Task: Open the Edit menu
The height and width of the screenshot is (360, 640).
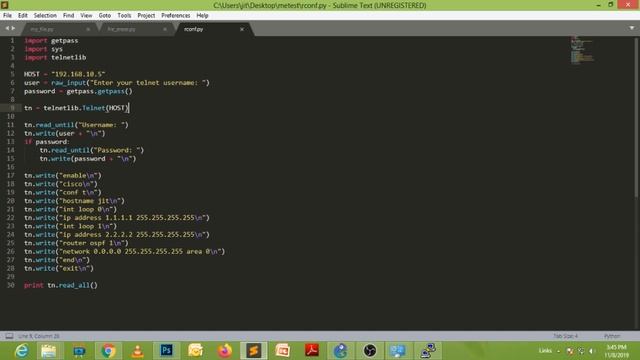Action: coord(22,16)
